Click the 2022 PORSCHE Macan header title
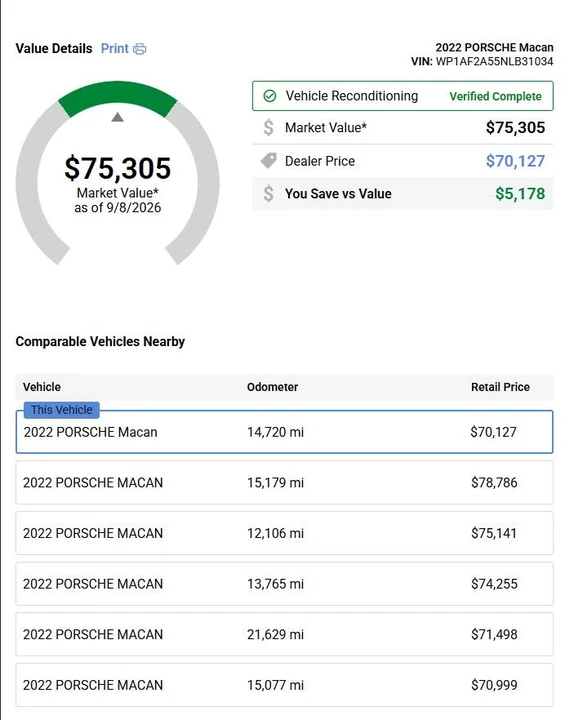This screenshot has width=565, height=720. pyautogui.click(x=494, y=47)
